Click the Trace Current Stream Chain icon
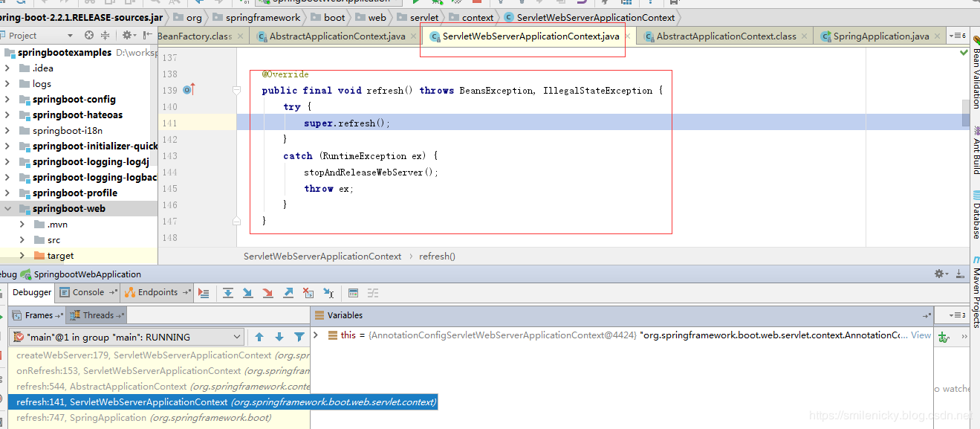This screenshot has height=429, width=980. [x=373, y=293]
